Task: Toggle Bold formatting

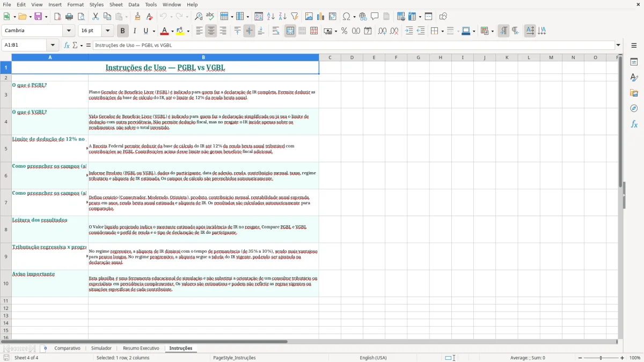Action: click(122, 31)
